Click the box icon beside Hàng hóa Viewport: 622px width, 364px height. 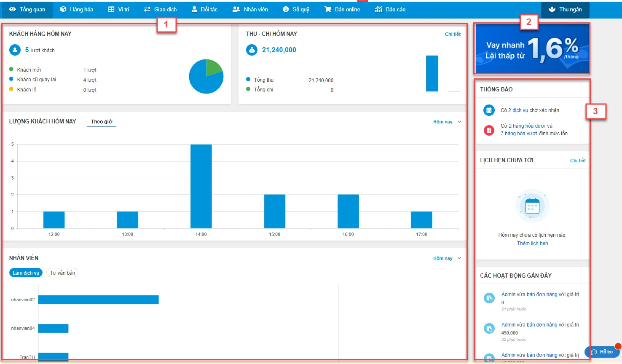point(63,9)
